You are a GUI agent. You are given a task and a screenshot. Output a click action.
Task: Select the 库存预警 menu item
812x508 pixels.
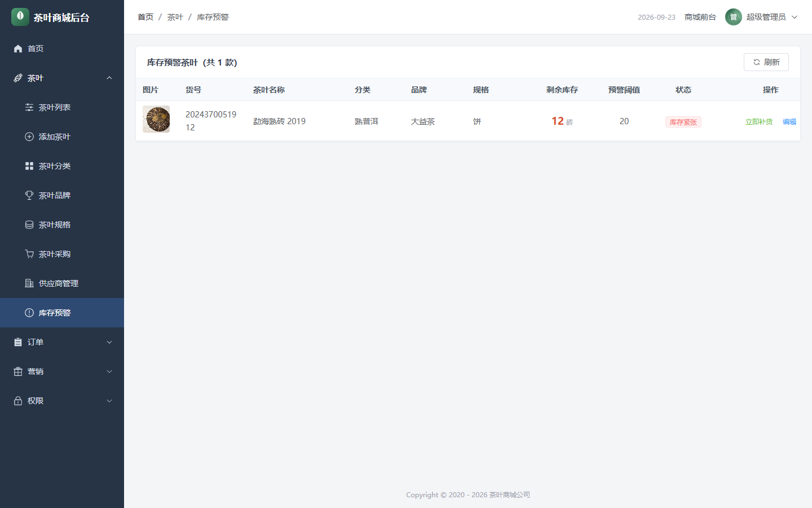coord(62,313)
